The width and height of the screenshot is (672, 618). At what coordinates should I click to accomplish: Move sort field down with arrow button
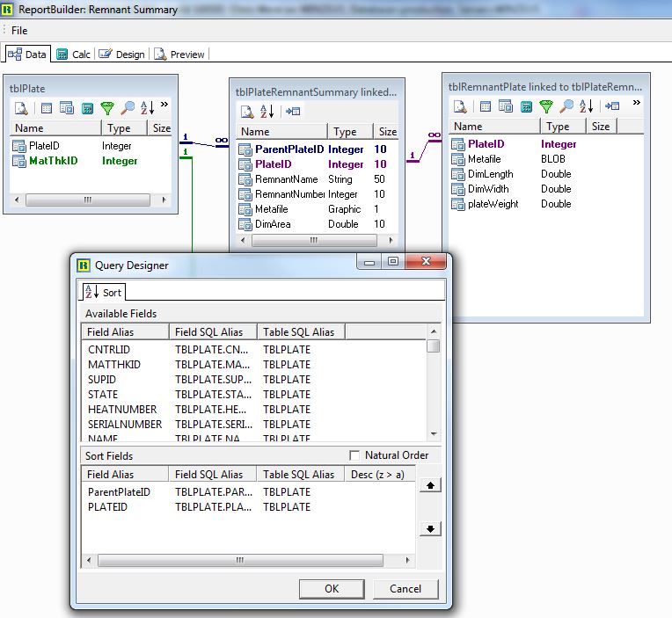coord(430,529)
